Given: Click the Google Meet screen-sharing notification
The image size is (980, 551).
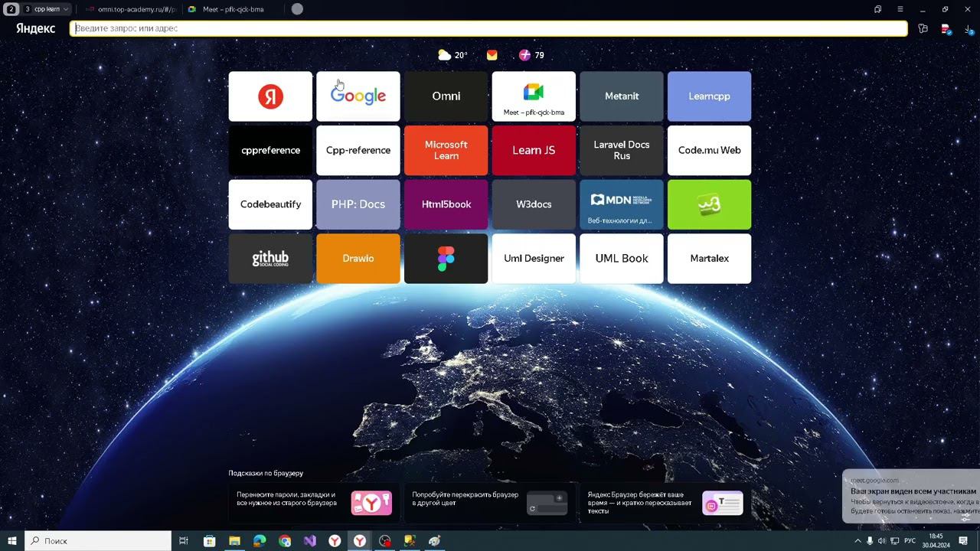Looking at the screenshot, I should click(911, 497).
